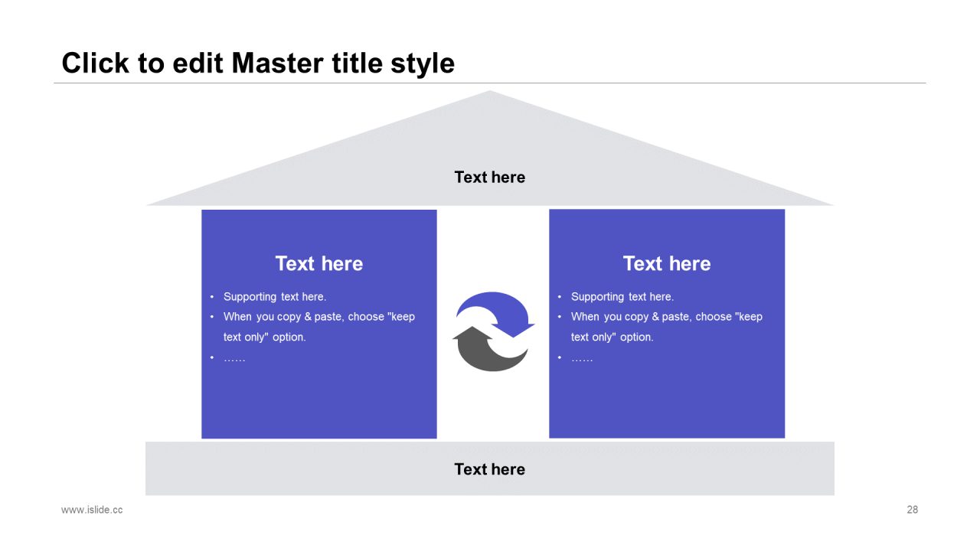Click the slide title 'Click to edit Master title style'
980x551 pixels.
click(x=258, y=63)
